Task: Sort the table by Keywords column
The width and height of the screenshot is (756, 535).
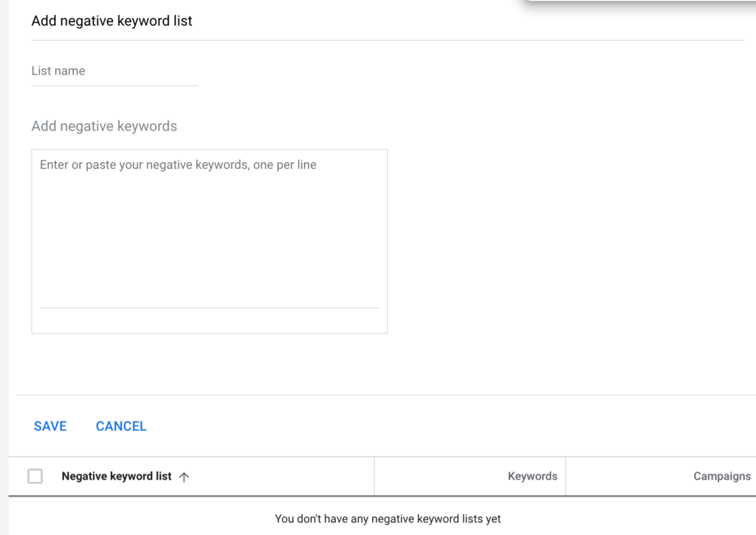Action: pyautogui.click(x=532, y=476)
